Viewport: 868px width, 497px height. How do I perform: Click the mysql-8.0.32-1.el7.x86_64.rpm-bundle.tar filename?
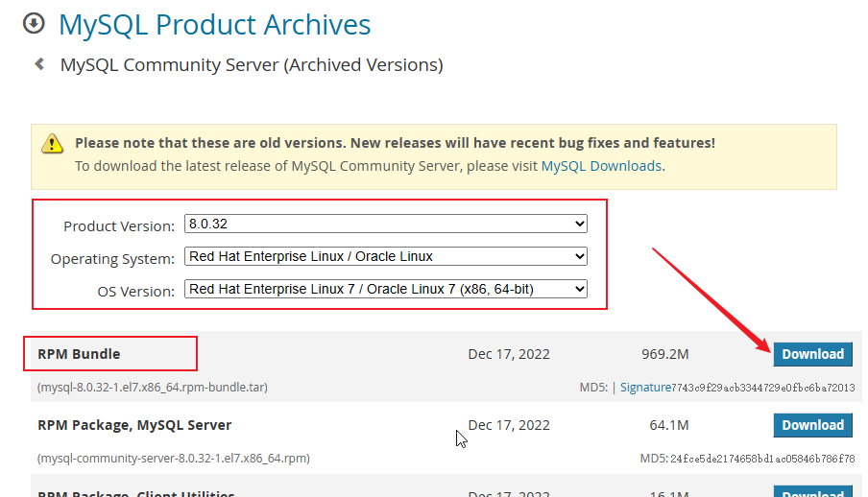pyautogui.click(x=153, y=387)
